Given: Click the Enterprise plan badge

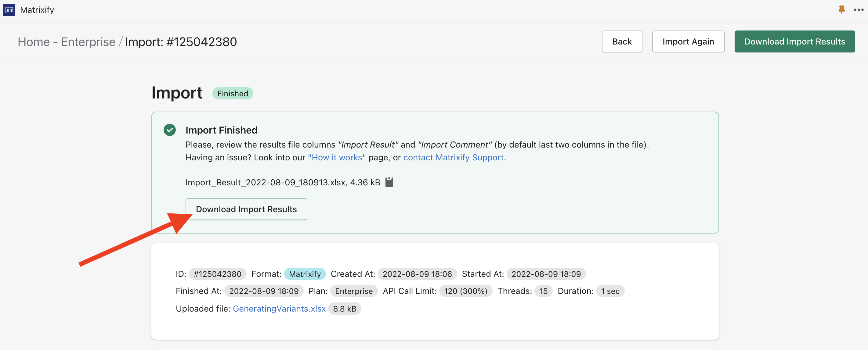Looking at the screenshot, I should coord(353,291).
